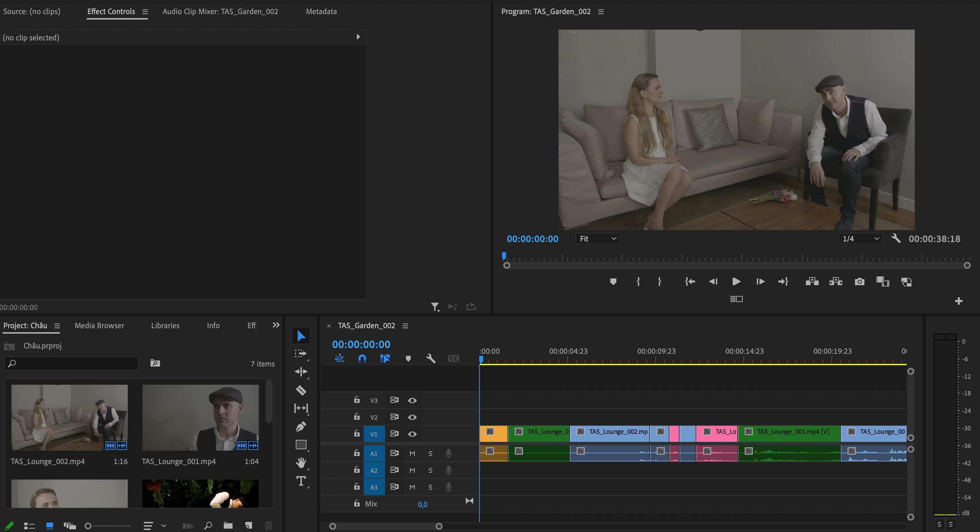Select the Razor tool
980x532 pixels.
[x=301, y=390]
